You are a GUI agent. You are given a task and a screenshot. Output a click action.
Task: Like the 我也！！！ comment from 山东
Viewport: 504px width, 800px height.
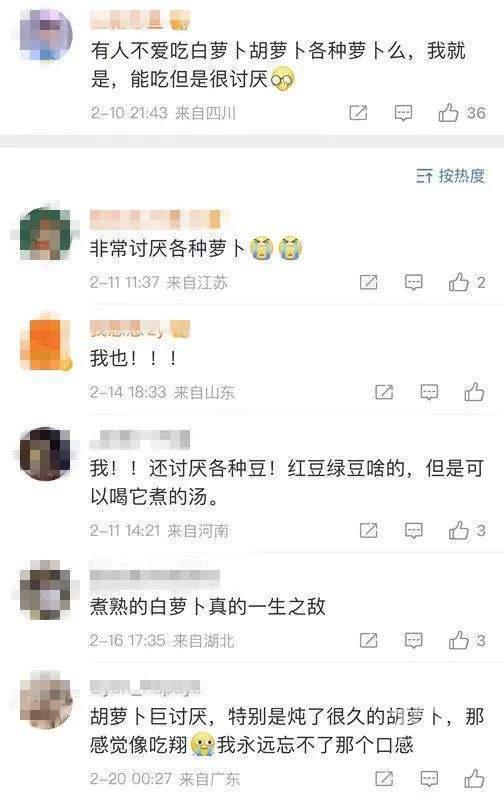click(474, 392)
